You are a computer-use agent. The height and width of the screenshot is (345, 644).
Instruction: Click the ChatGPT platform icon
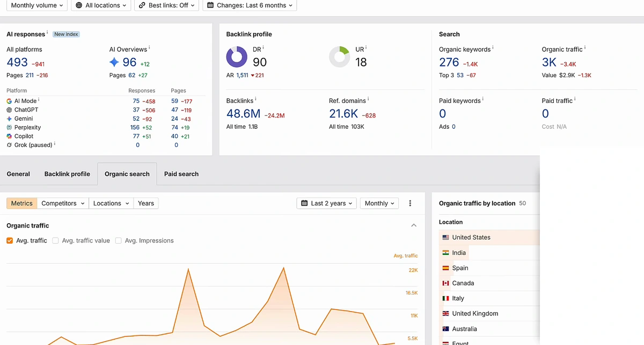(9, 109)
